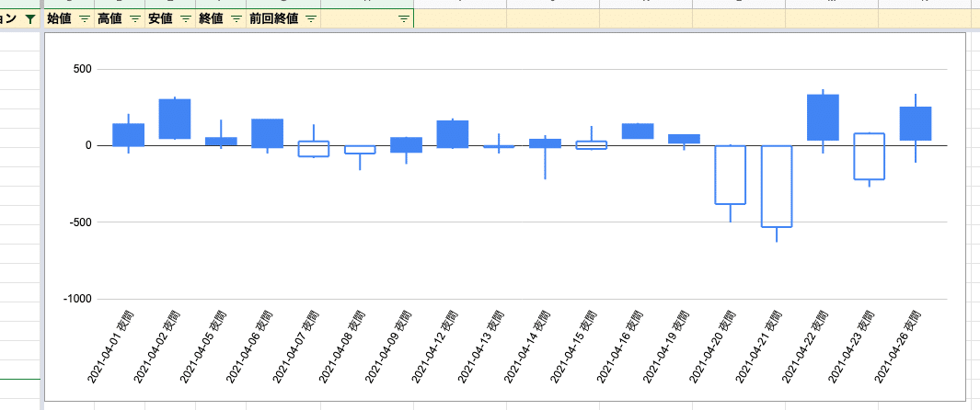Click the 2021-04-23 夜間 axis date label
The width and height of the screenshot is (980, 410).
tap(851, 345)
